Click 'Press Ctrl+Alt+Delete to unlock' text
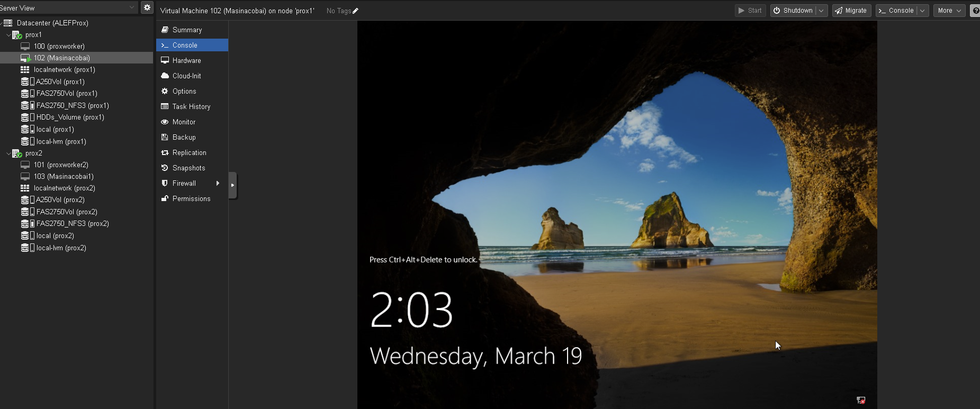The height and width of the screenshot is (409, 980). (x=424, y=260)
